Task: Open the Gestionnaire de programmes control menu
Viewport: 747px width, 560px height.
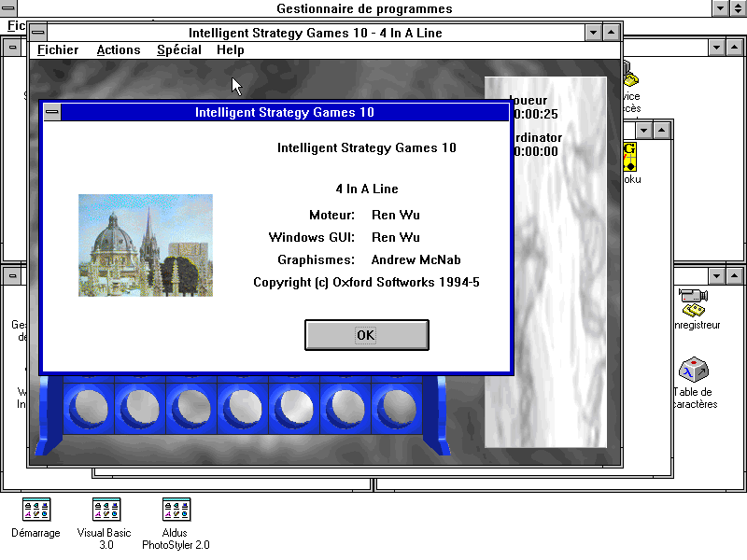Action: (x=8, y=8)
